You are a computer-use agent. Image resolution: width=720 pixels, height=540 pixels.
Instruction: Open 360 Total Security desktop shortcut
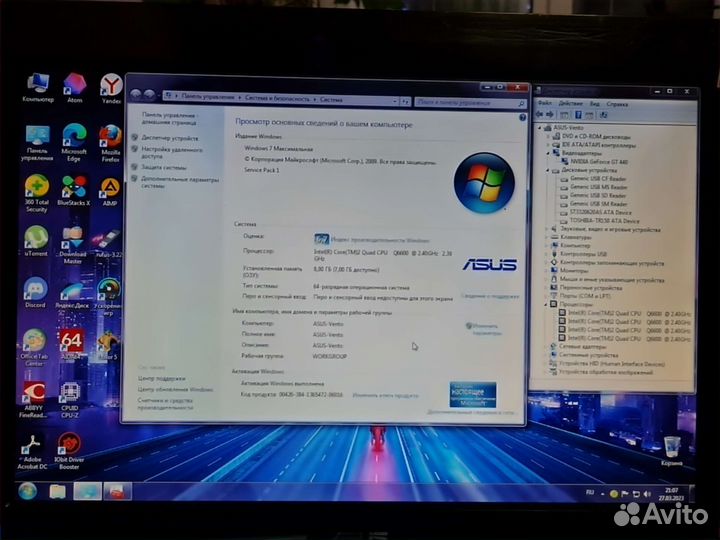point(37,193)
